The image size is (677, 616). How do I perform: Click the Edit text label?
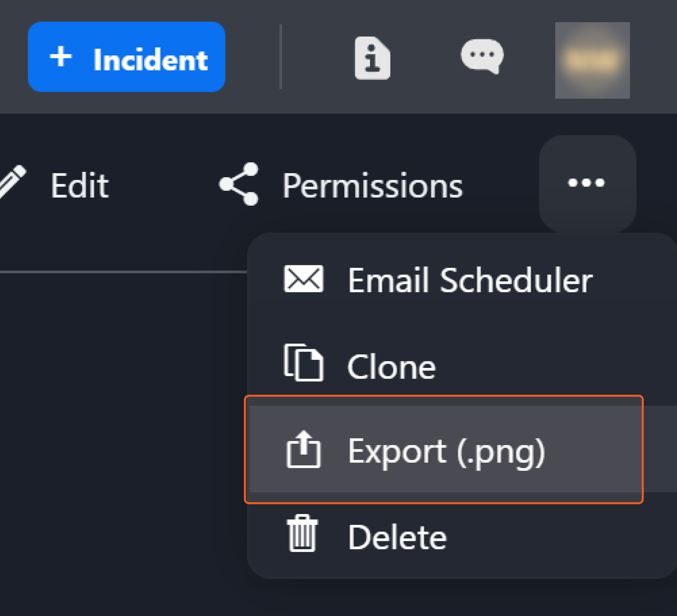tap(80, 186)
